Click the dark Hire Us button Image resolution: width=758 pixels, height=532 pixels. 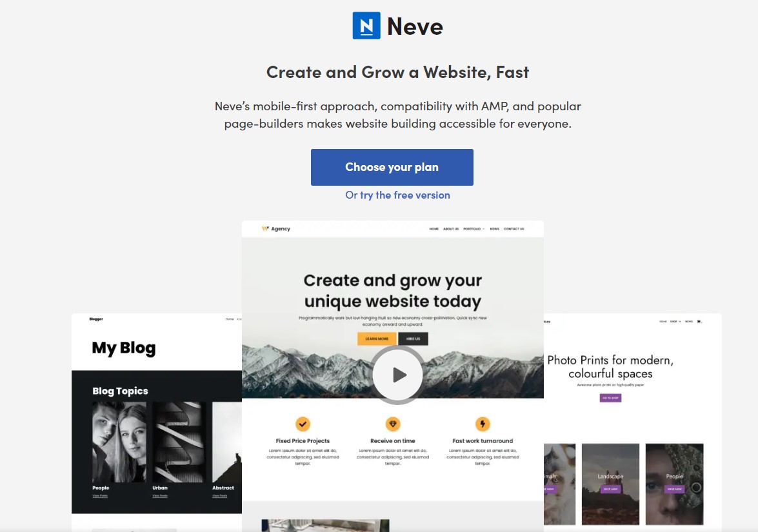414,339
